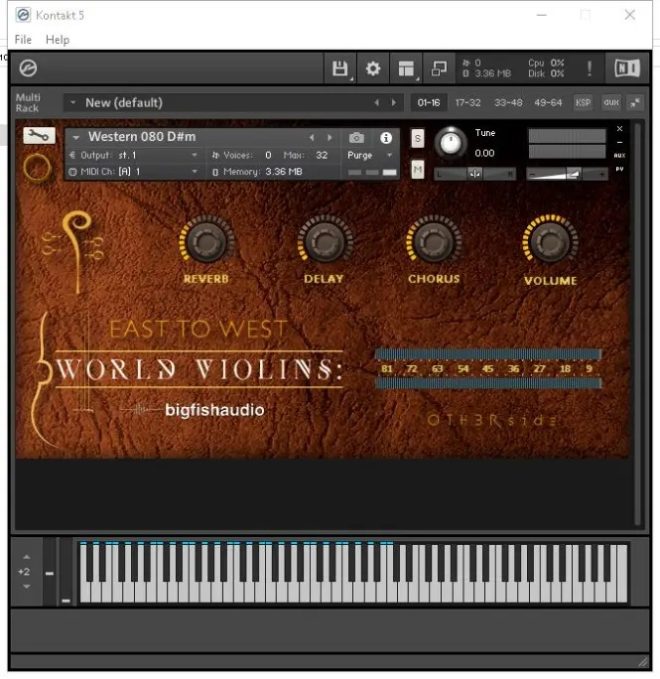This screenshot has width=660, height=679.
Task: Toggle minimized view with the overlapping windows icon
Action: (x=439, y=68)
